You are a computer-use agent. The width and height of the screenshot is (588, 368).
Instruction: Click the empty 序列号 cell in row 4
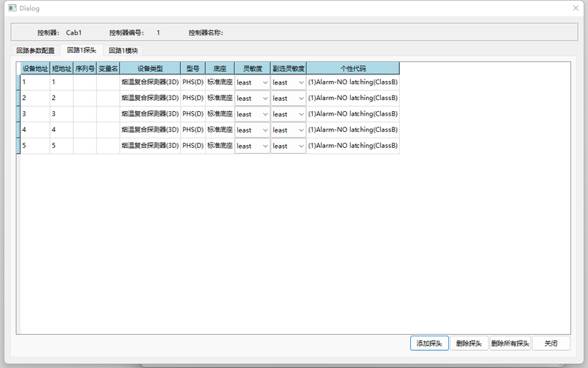point(85,130)
